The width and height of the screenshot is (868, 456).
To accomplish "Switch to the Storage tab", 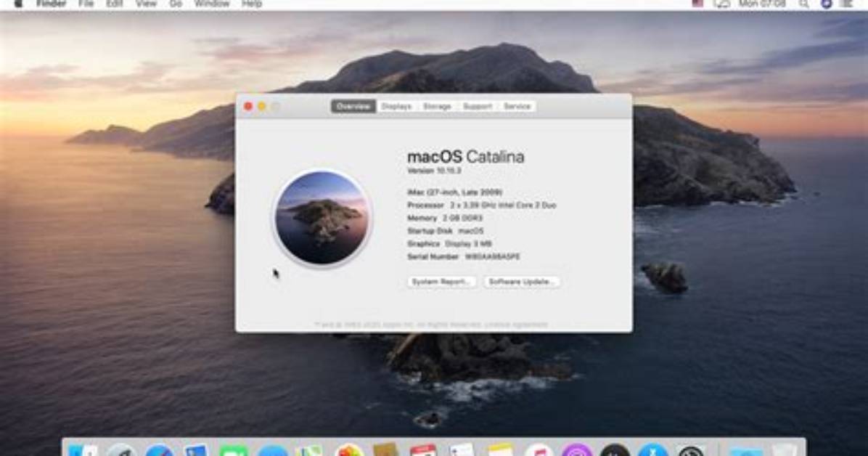I will pos(438,106).
